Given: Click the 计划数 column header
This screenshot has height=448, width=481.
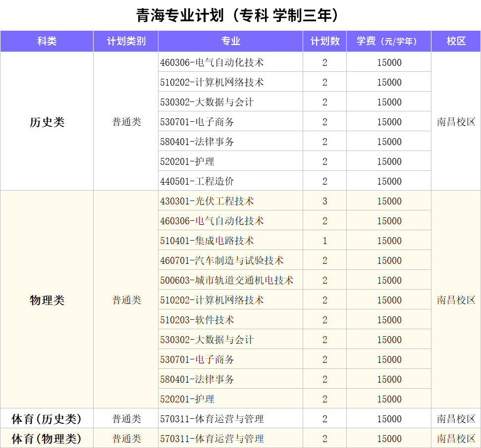Looking at the screenshot, I should pyautogui.click(x=324, y=41).
